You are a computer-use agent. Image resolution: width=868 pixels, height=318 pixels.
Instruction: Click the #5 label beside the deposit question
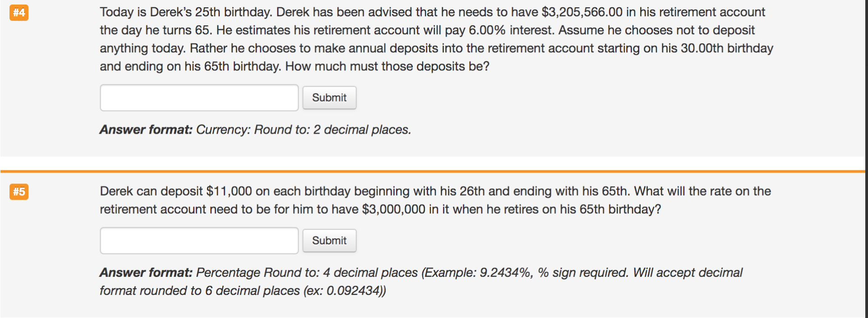point(19,192)
